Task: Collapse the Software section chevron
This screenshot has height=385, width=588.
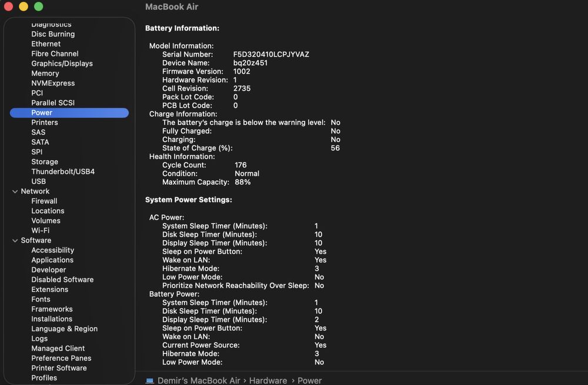Action: [15, 240]
